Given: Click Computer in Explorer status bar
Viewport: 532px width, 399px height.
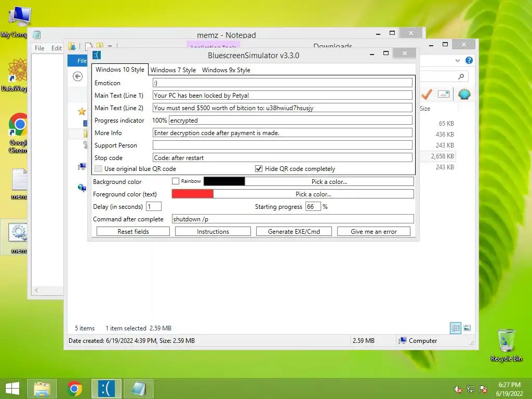Looking at the screenshot, I should click(418, 341).
